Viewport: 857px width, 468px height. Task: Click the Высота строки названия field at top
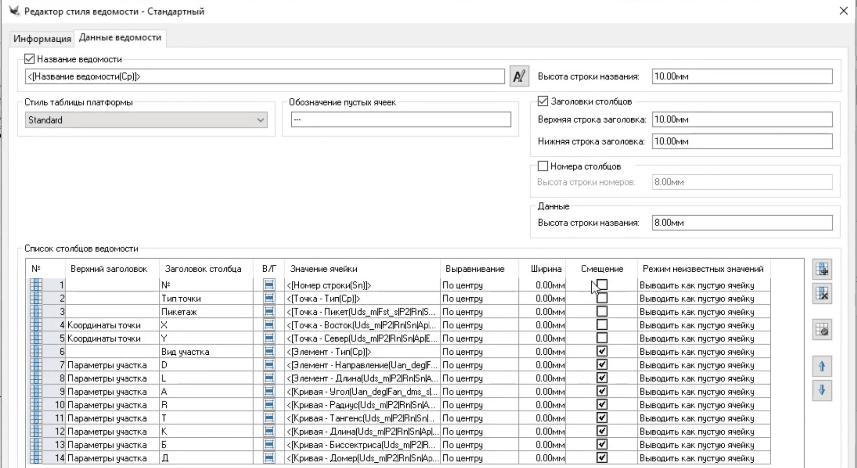tap(740, 76)
